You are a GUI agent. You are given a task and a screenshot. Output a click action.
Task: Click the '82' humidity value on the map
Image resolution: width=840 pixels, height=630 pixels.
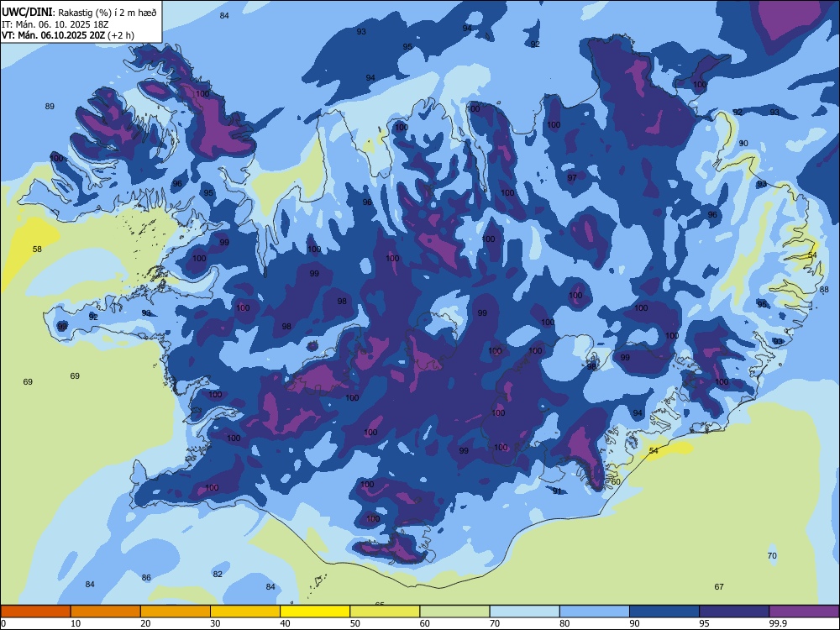pos(218,575)
